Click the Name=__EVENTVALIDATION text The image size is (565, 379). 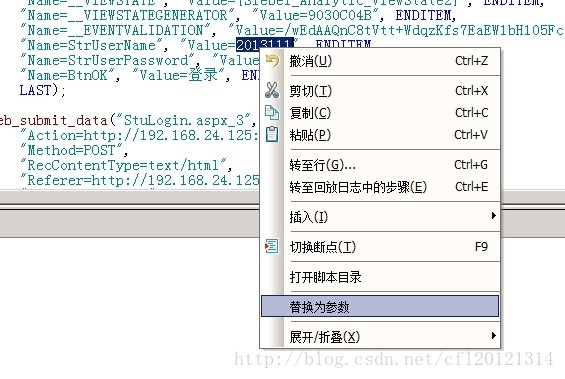pos(115,30)
